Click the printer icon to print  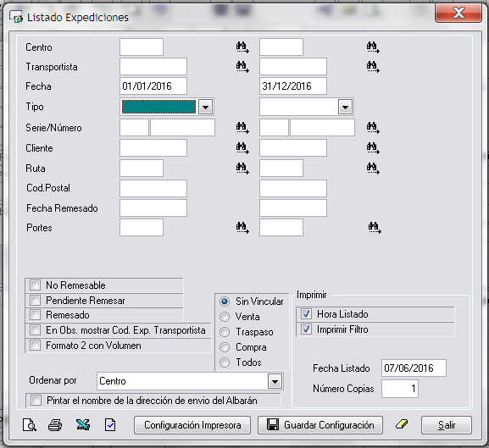point(55,425)
